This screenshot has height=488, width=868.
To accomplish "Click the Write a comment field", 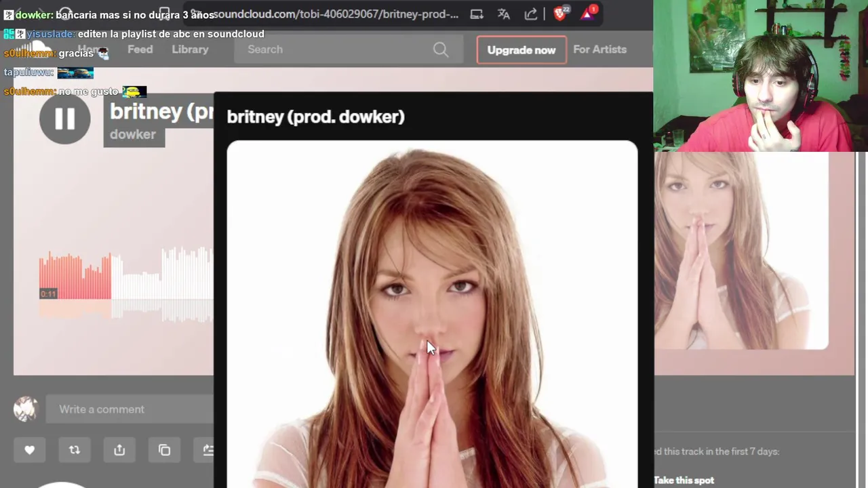I will click(130, 409).
